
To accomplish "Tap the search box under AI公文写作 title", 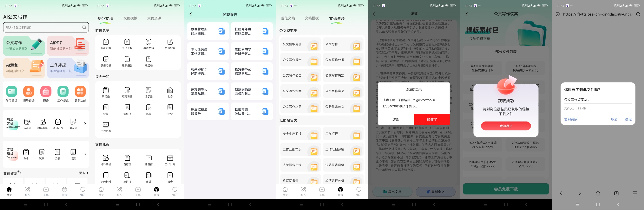I will [x=46, y=27].
